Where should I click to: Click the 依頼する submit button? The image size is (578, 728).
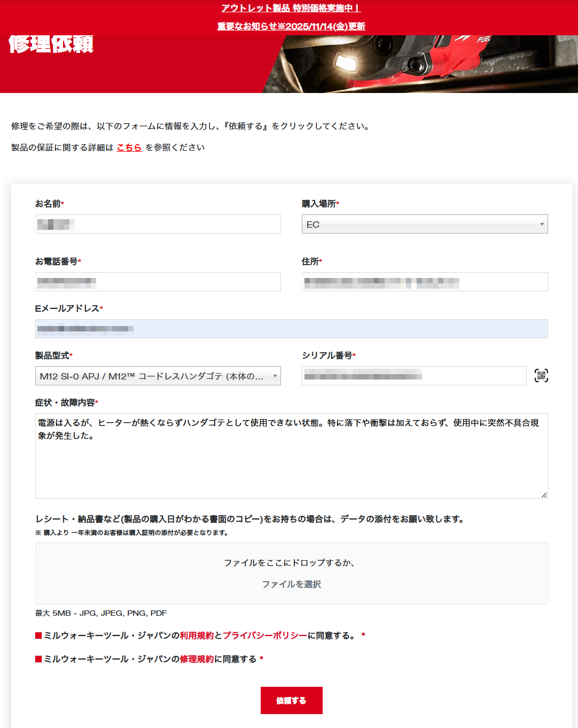[x=291, y=700]
